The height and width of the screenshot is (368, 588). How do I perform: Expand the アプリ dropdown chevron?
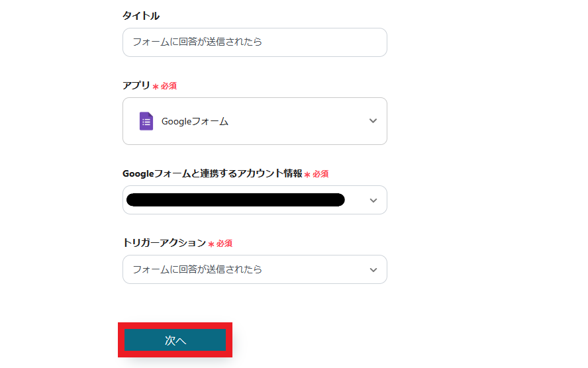(x=373, y=121)
